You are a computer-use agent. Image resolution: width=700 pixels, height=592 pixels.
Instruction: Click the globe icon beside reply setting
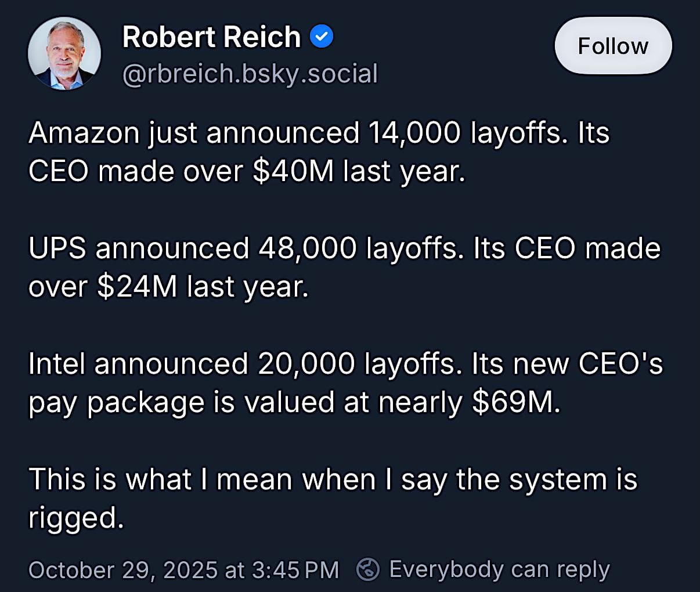367,569
